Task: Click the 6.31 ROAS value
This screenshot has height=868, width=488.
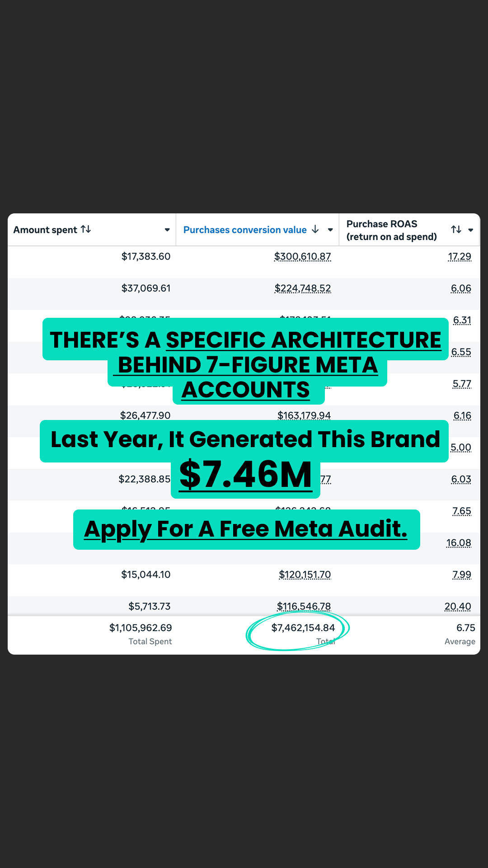Action: 462,320
